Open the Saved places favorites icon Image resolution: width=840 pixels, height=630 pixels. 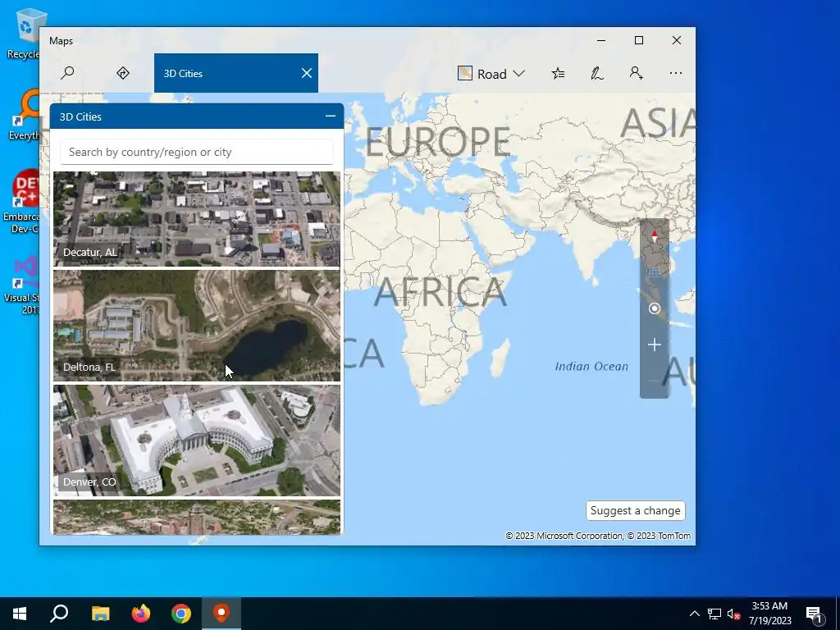click(558, 73)
